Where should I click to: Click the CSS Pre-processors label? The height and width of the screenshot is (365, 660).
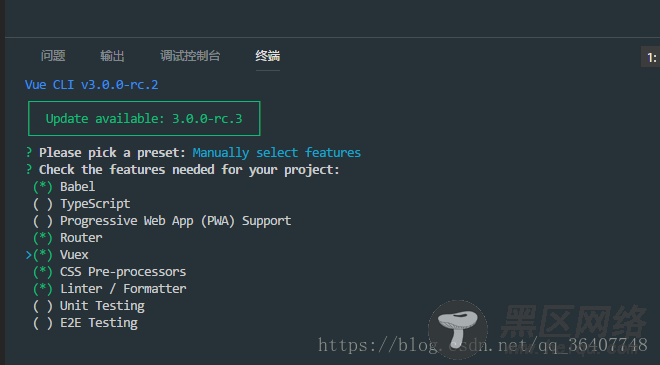pyautogui.click(x=123, y=272)
